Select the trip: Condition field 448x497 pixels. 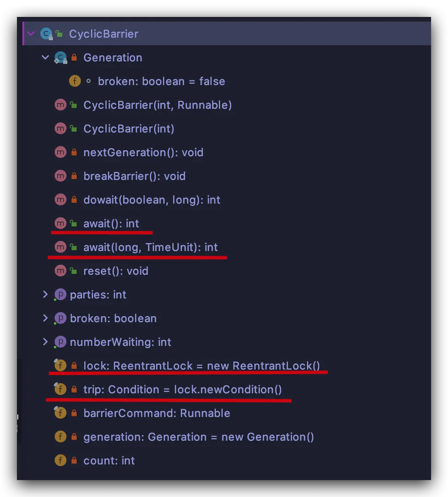[182, 389]
